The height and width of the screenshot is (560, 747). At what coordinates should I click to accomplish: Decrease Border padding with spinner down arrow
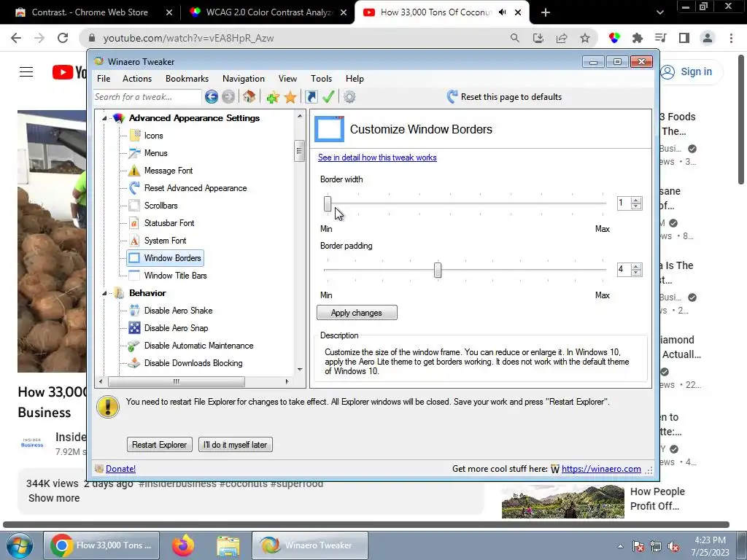coord(636,273)
